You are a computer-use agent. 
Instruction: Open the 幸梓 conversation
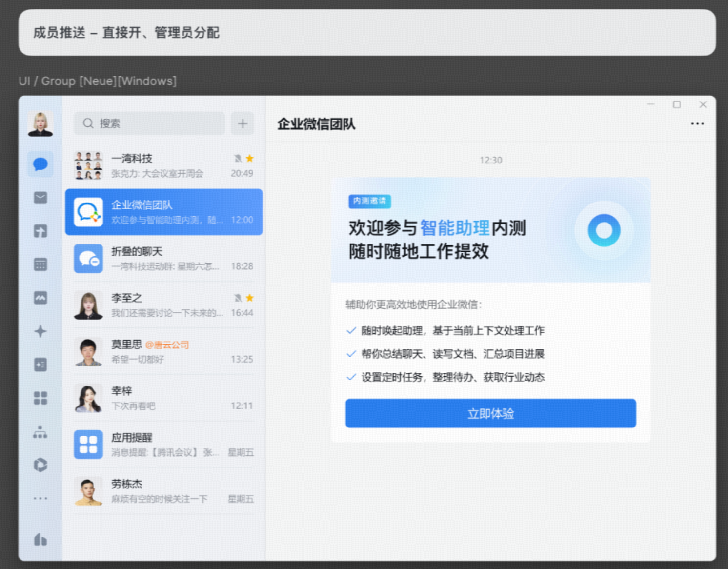point(164,398)
